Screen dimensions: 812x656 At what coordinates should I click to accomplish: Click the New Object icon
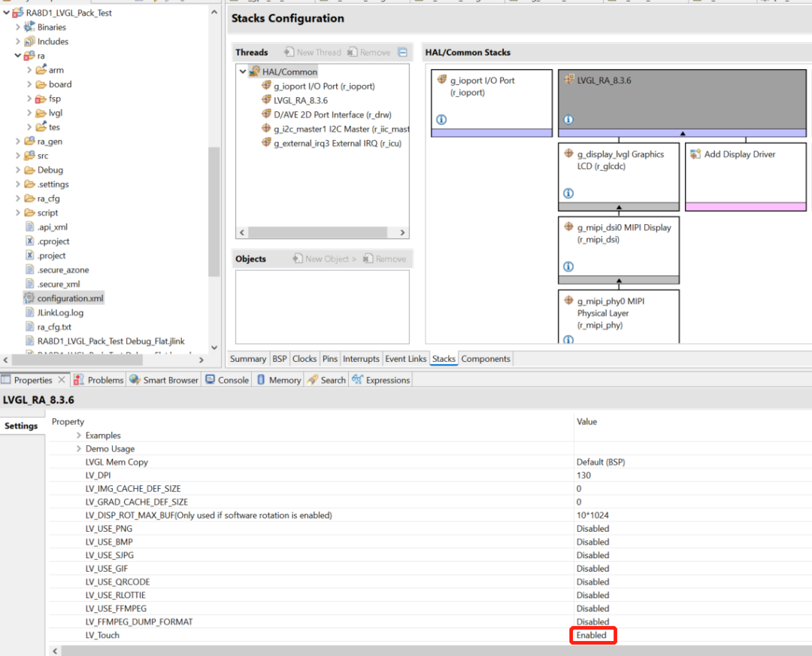(297, 258)
